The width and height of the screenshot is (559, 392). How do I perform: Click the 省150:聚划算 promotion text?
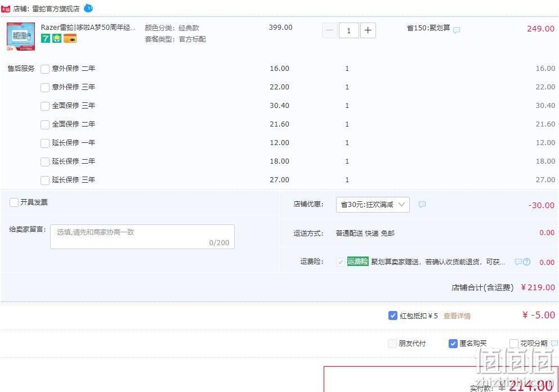[x=428, y=28]
